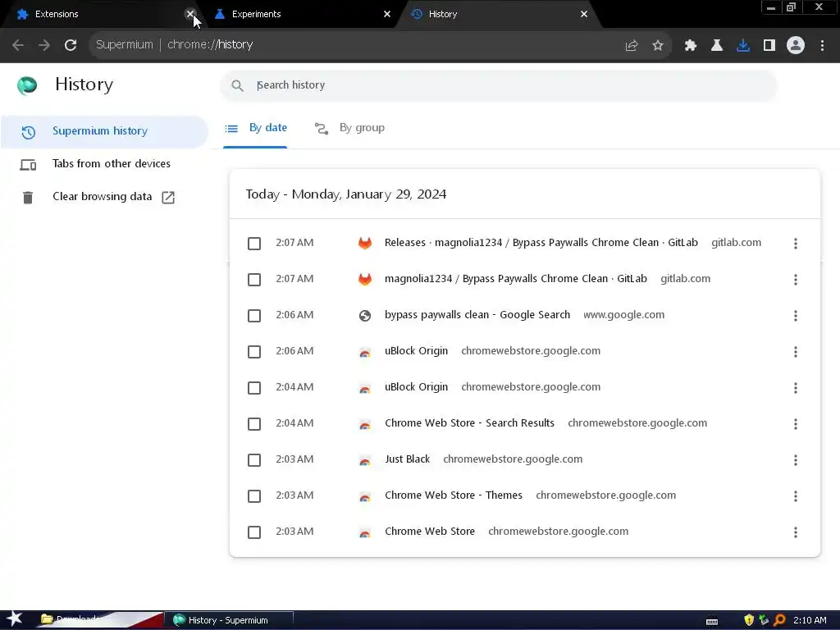This screenshot has width=840, height=630.
Task: Open actions menu for Search Results entry
Action: point(796,424)
